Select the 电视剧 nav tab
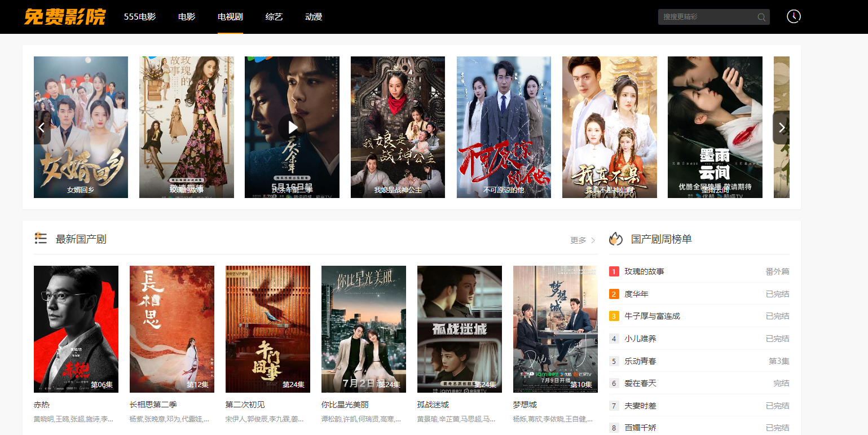 230,17
